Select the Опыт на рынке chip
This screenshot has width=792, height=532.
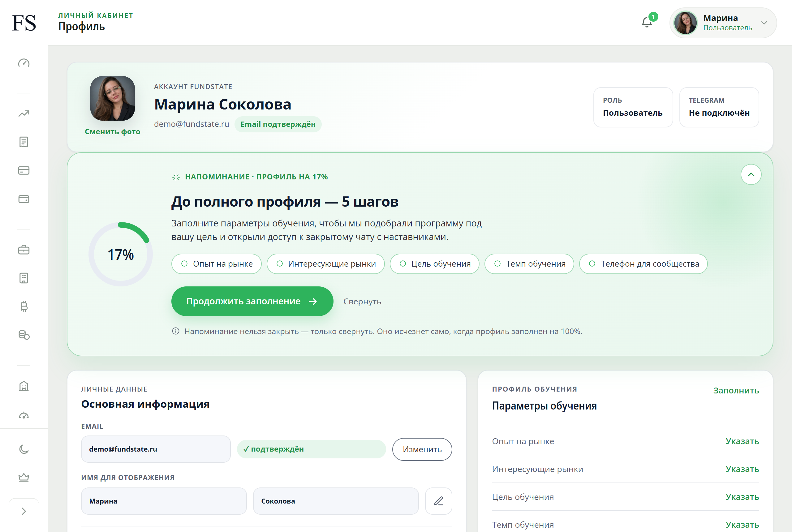(217, 264)
